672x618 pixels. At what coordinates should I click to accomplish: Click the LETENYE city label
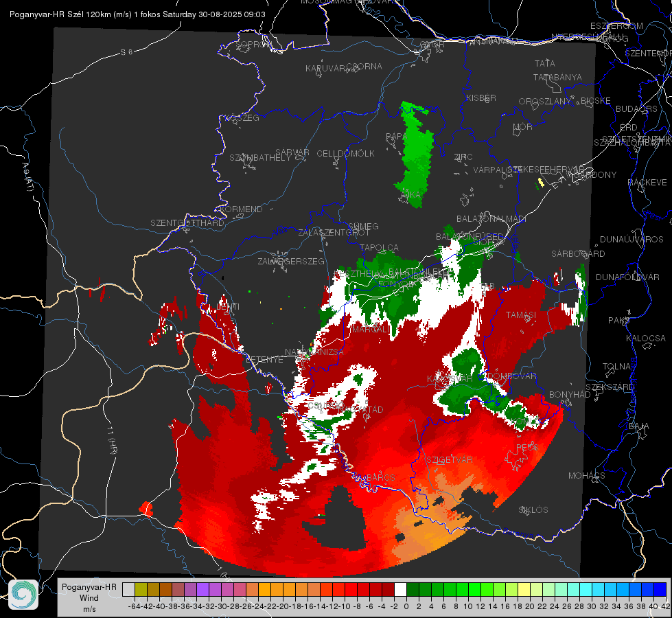click(x=264, y=359)
